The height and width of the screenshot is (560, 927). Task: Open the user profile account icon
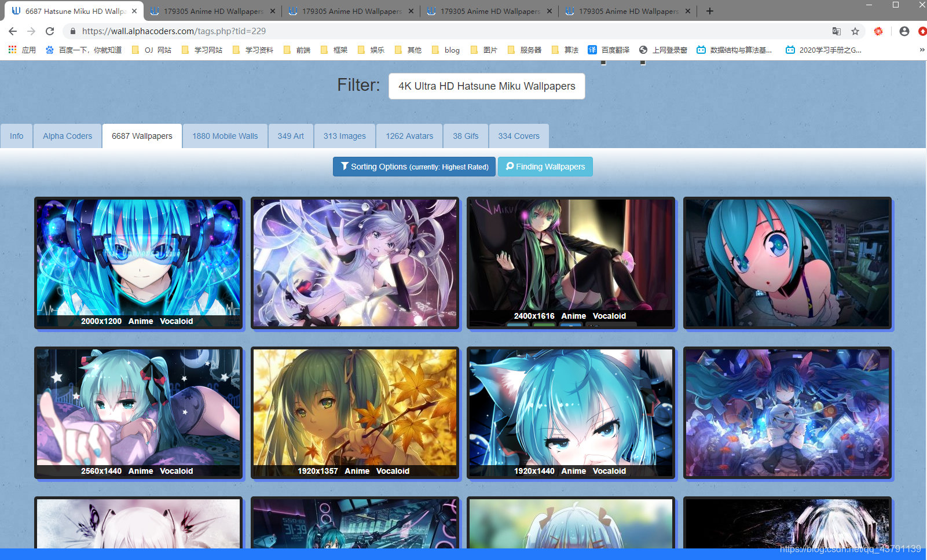[904, 31]
